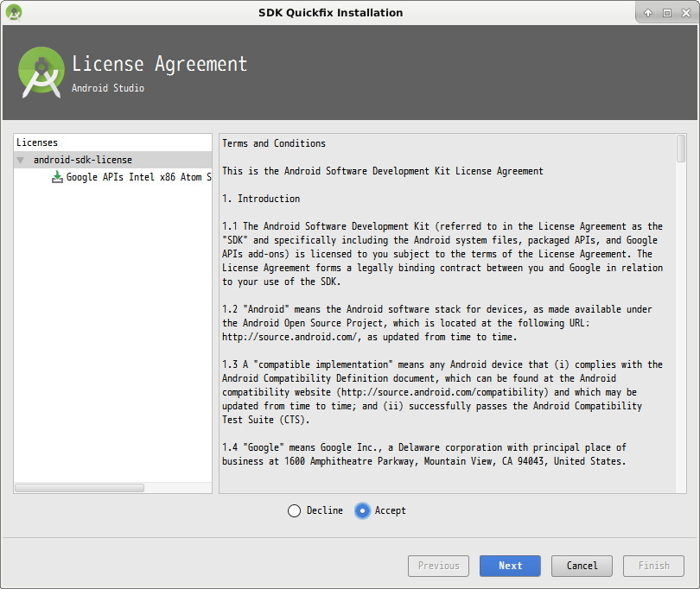Click the Android Studio logo in header

41,73
